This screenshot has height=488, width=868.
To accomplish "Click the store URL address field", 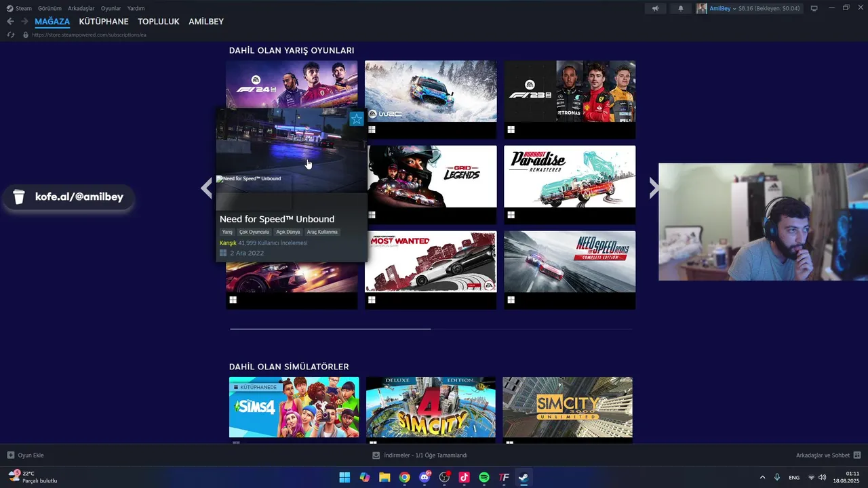I will (x=89, y=35).
